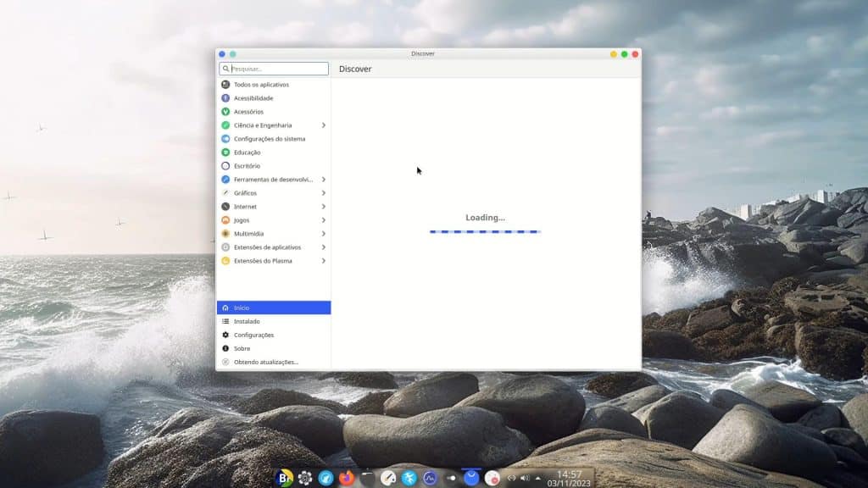
Task: Open the Gráficos pencil icon
Action: 226,192
